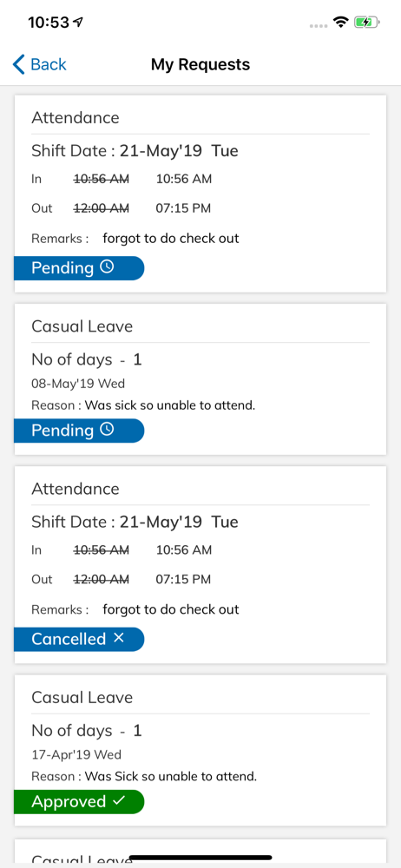Tap the clock icon on Casual Leave Pending badge

(x=107, y=430)
